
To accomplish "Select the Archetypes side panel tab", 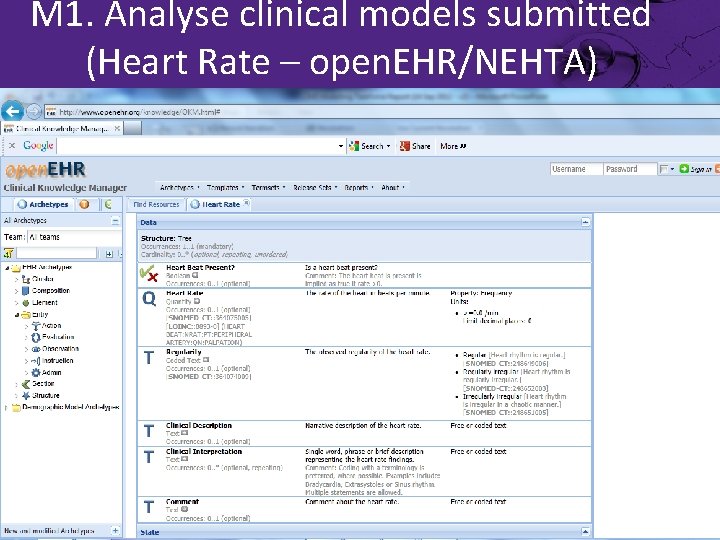I will click(x=43, y=204).
